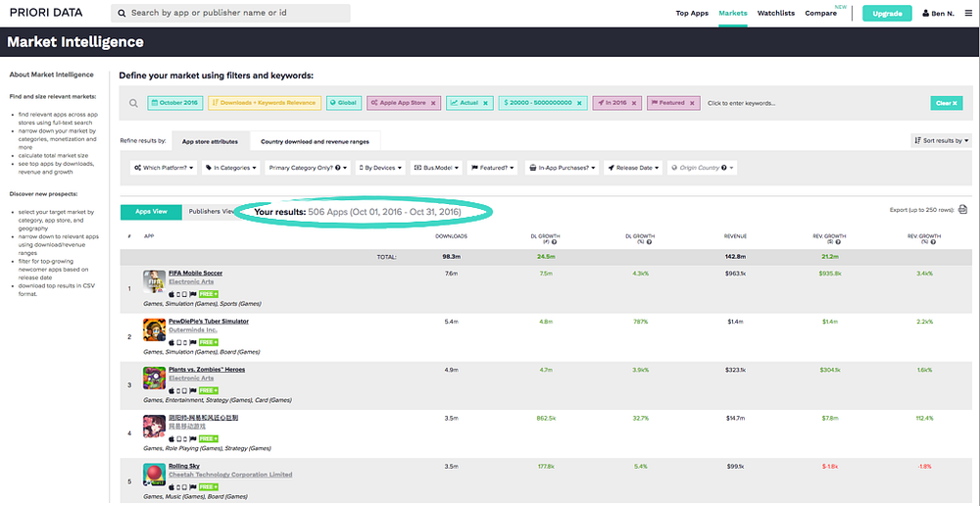Expand the Bus.Model dropdown
The image size is (980, 506).
(x=436, y=168)
